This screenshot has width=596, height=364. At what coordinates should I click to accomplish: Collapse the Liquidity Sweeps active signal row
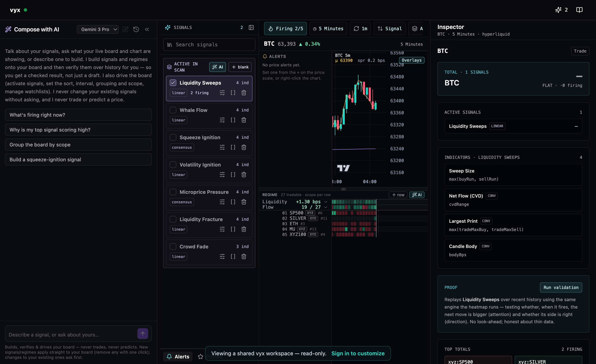pyautogui.click(x=576, y=126)
